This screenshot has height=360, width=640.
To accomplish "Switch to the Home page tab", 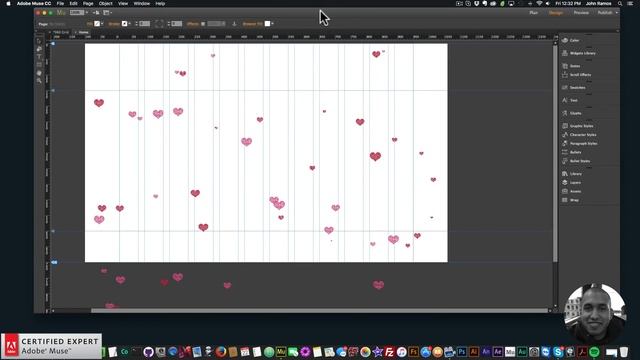I will (x=83, y=32).
